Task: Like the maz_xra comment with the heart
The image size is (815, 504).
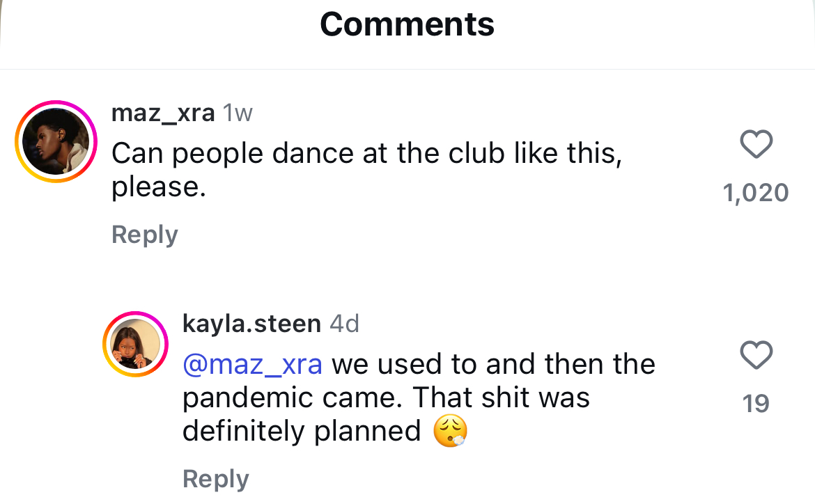Action: (x=756, y=145)
